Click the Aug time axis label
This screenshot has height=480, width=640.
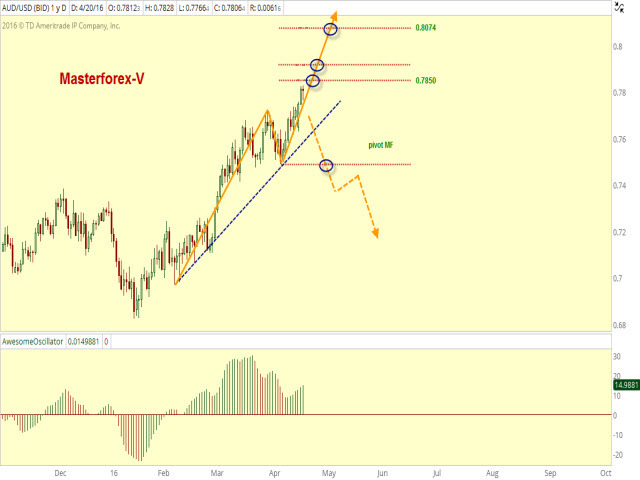coord(492,473)
